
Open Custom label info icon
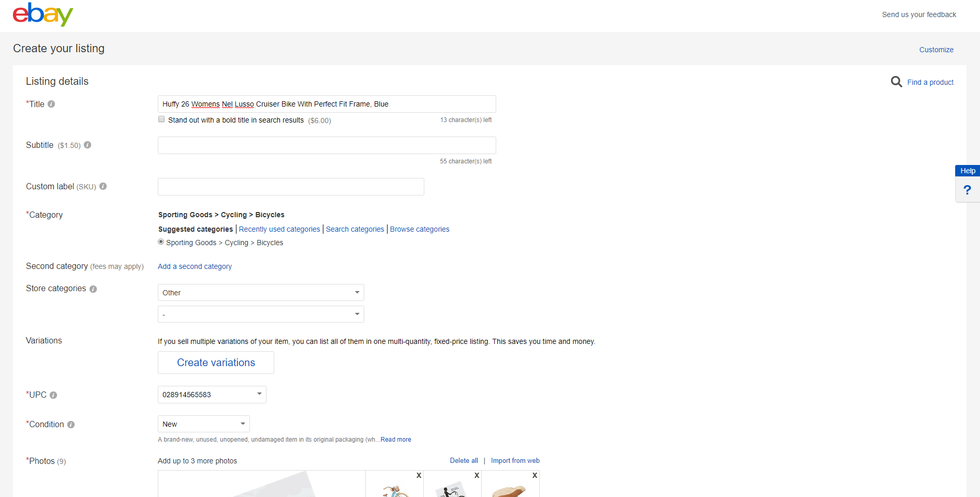pyautogui.click(x=103, y=186)
